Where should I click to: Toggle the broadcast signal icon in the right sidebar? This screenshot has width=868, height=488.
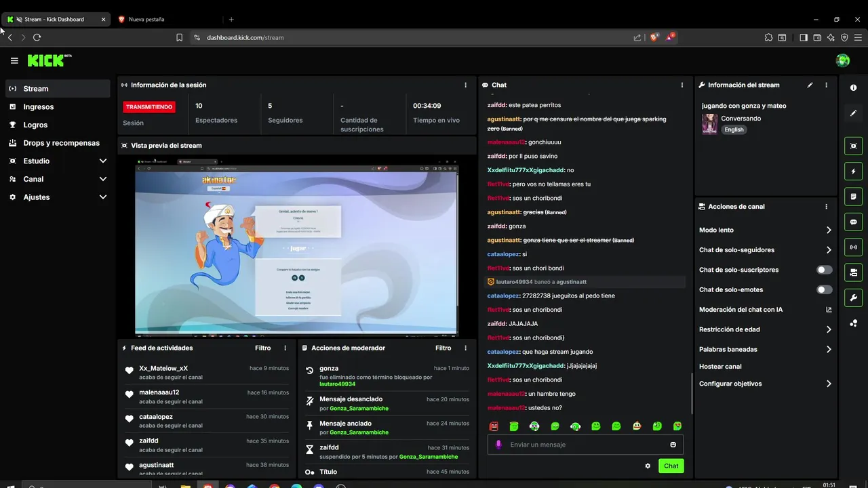tap(854, 247)
